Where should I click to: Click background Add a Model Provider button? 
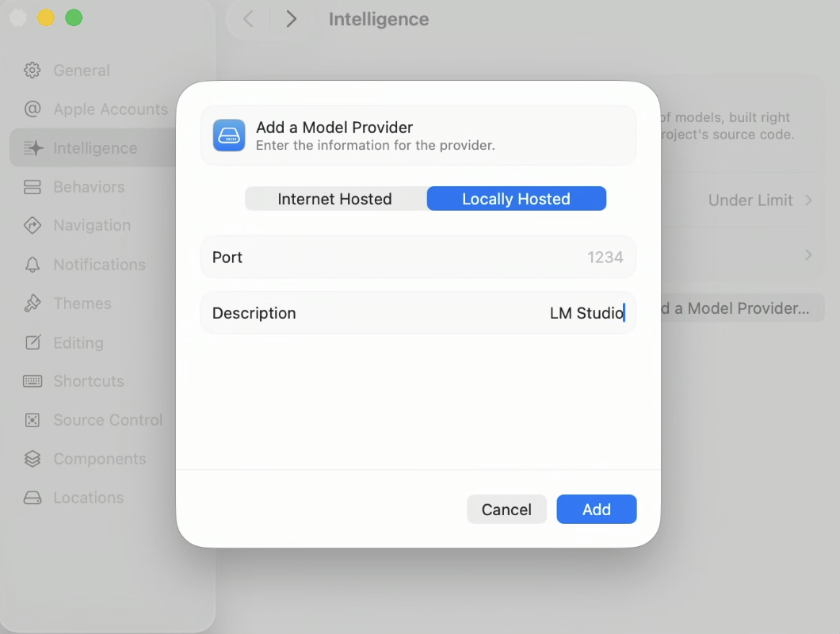point(743,308)
